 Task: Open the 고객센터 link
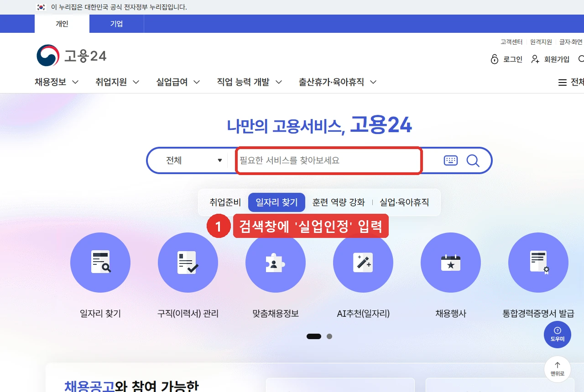[x=511, y=42]
